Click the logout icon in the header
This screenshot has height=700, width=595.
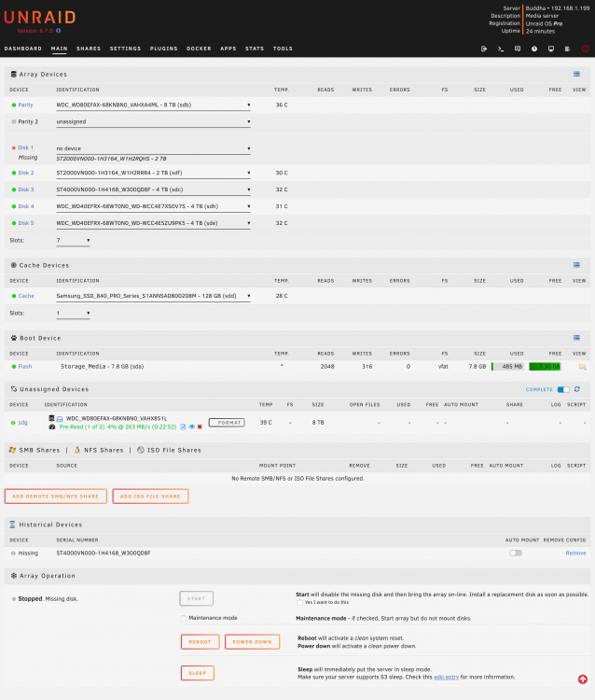tap(484, 49)
